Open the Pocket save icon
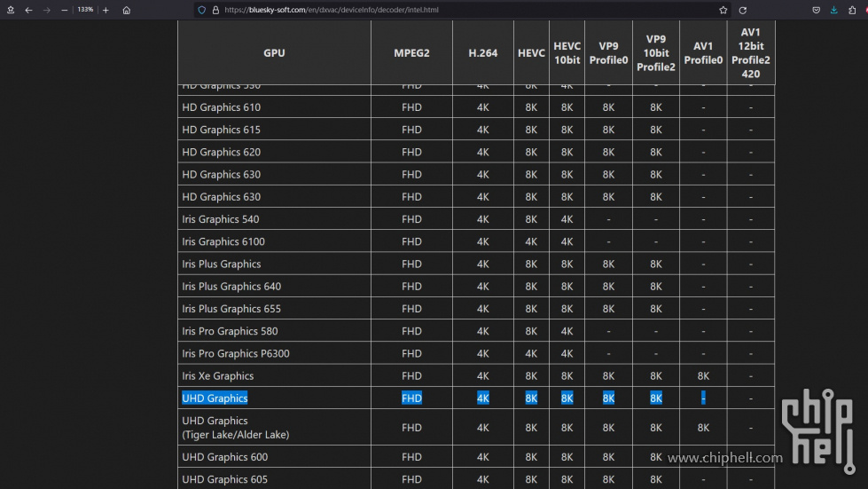The width and height of the screenshot is (868, 489). coord(816,10)
